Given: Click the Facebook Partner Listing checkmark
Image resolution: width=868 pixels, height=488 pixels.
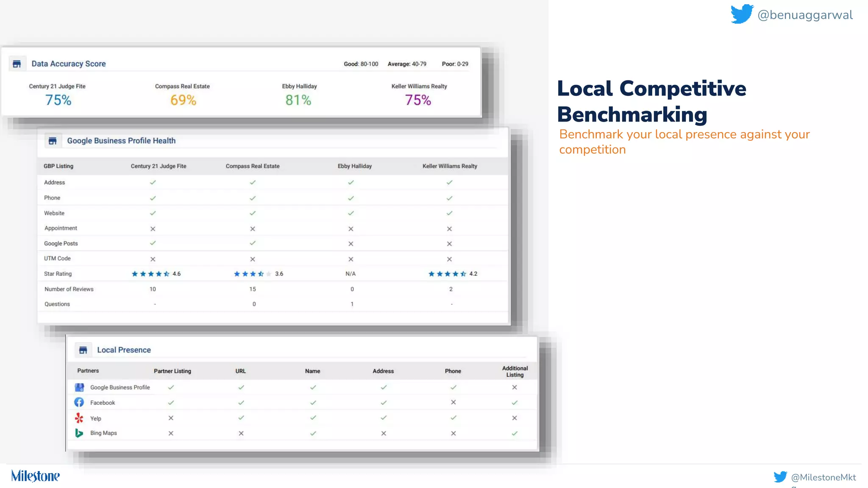Looking at the screenshot, I should coord(171,403).
